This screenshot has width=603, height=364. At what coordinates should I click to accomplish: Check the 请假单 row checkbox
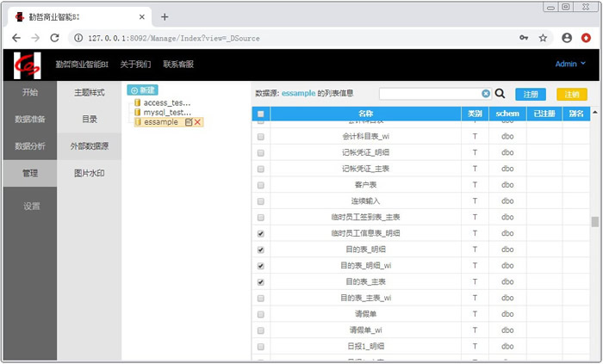(x=261, y=314)
